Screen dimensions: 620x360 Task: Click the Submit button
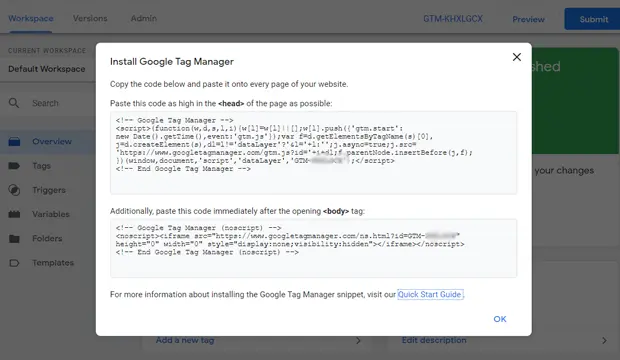coord(592,19)
